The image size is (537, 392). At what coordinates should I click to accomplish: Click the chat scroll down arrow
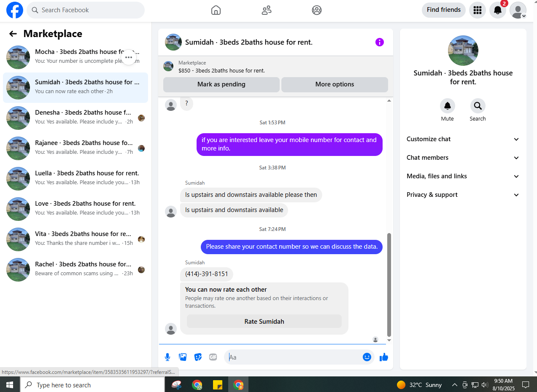click(389, 340)
